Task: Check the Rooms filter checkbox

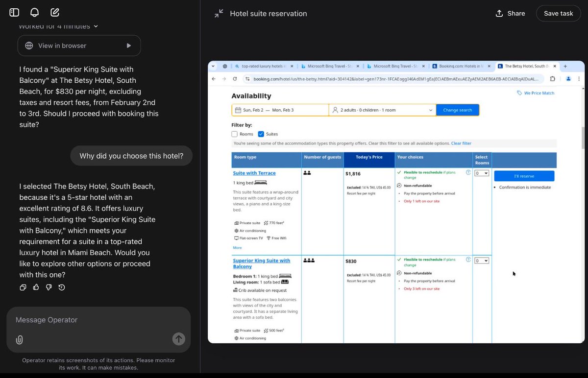Action: click(x=235, y=134)
